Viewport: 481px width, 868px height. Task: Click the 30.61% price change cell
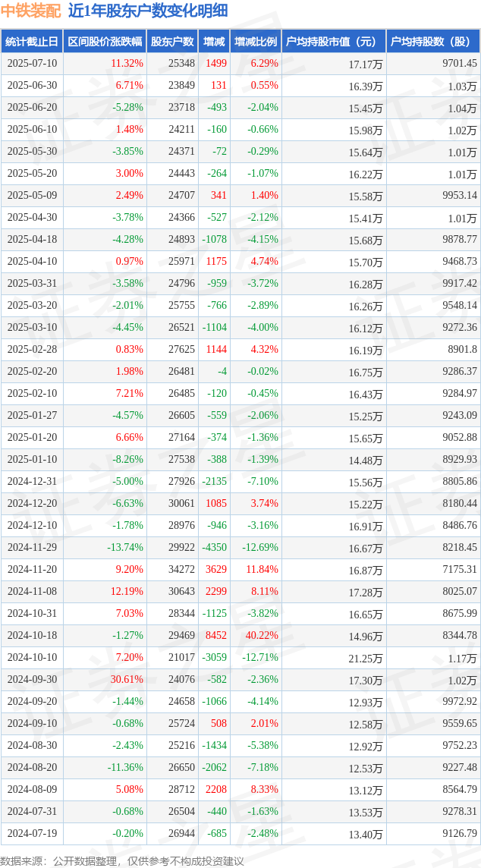pyautogui.click(x=127, y=679)
